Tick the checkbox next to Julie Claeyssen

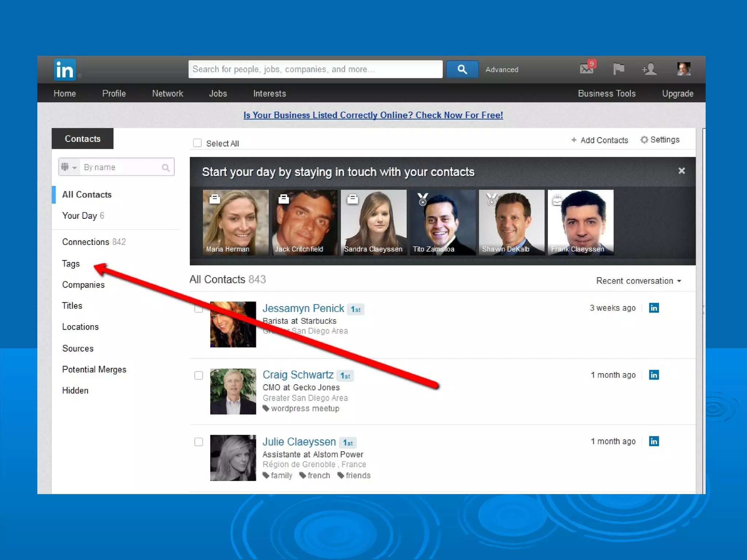[198, 442]
